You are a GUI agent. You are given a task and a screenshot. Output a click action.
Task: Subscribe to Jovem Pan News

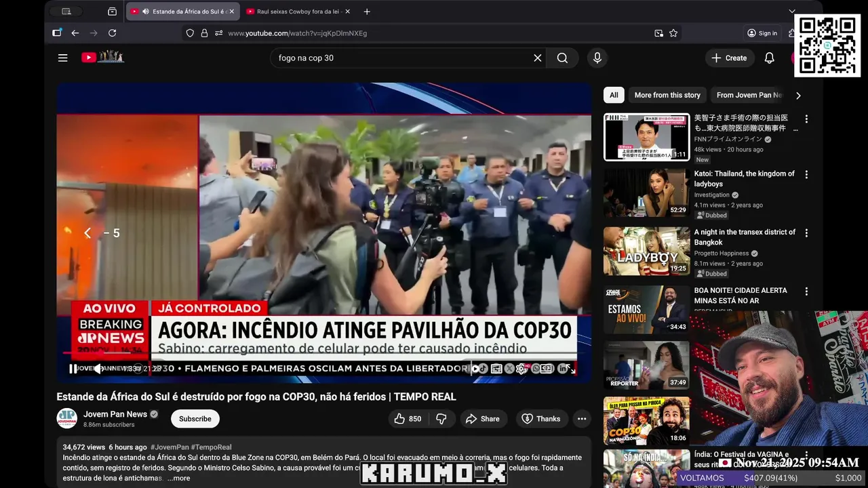(x=195, y=419)
